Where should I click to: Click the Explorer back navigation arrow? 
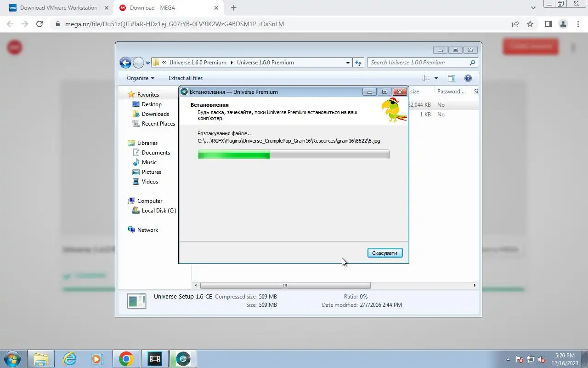[125, 63]
